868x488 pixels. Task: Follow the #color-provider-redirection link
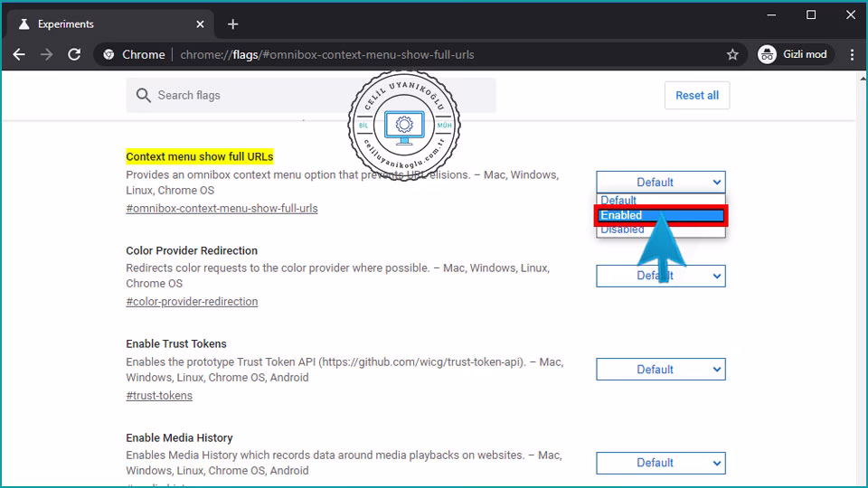192,302
